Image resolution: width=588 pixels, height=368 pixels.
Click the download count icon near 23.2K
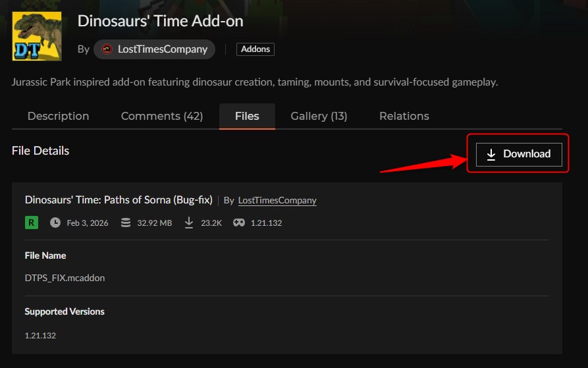189,223
